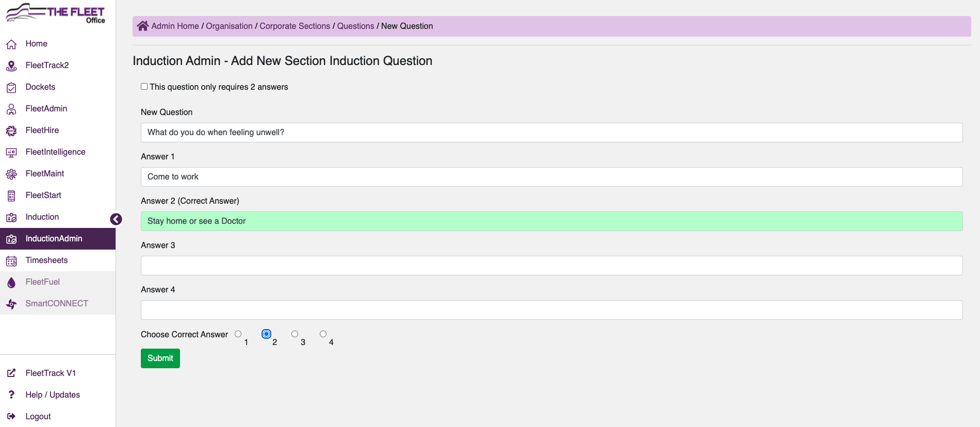The width and height of the screenshot is (980, 427).
Task: Collapse the sidebar with the chevron button
Action: (116, 219)
